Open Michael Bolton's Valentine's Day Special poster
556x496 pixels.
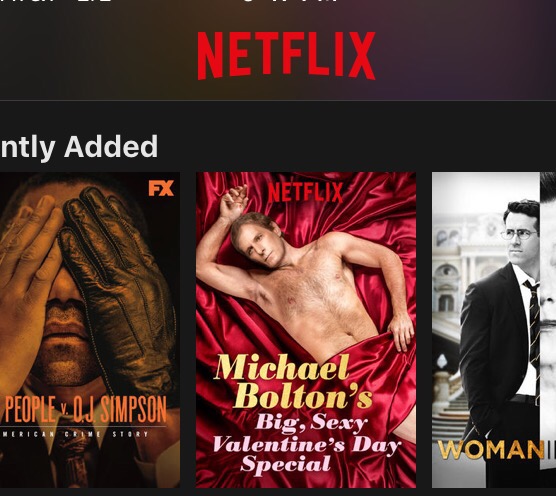306,330
